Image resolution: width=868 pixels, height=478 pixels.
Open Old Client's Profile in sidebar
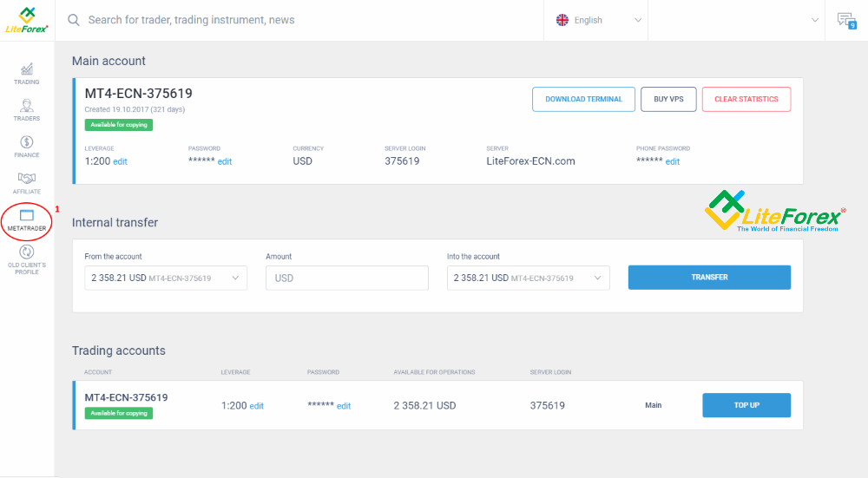point(27,260)
